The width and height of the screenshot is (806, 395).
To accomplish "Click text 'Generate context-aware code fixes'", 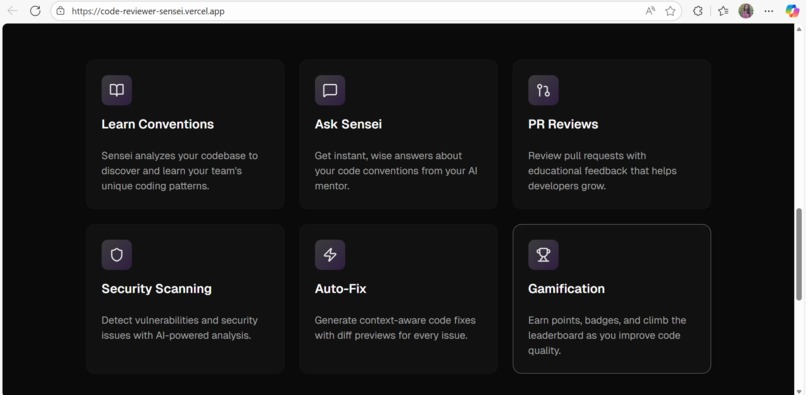I will point(395,320).
